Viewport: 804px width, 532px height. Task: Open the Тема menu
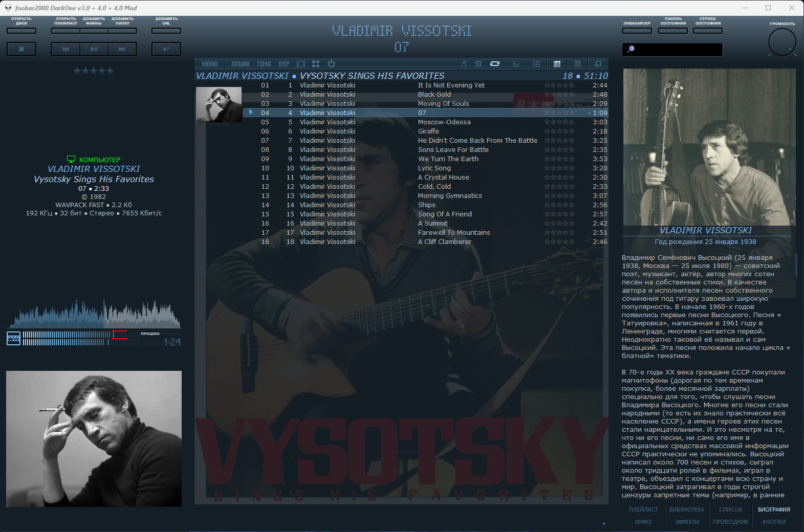coord(264,64)
